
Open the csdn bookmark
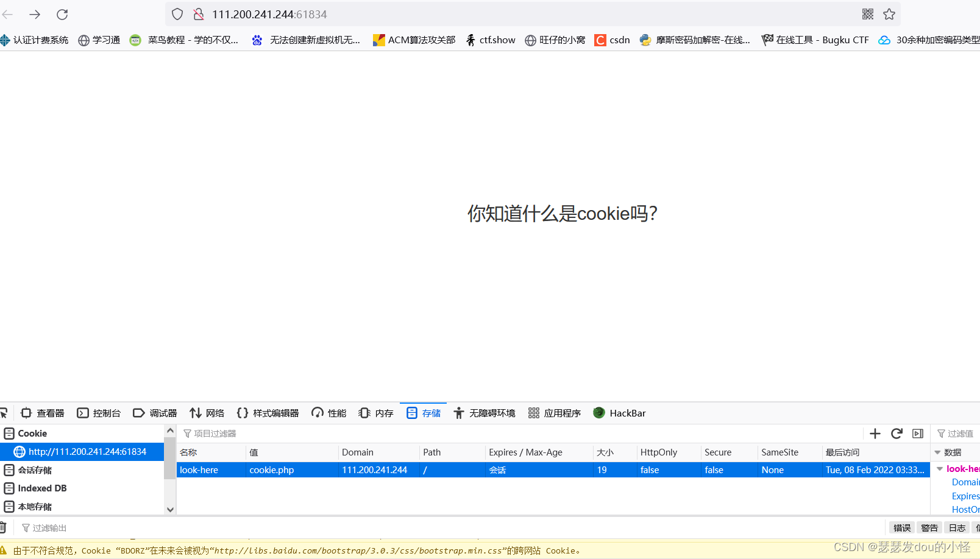(x=612, y=40)
